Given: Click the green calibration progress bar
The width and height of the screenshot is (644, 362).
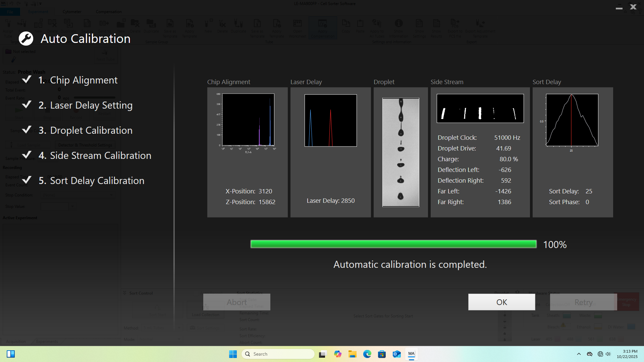Looking at the screenshot, I should [x=393, y=244].
